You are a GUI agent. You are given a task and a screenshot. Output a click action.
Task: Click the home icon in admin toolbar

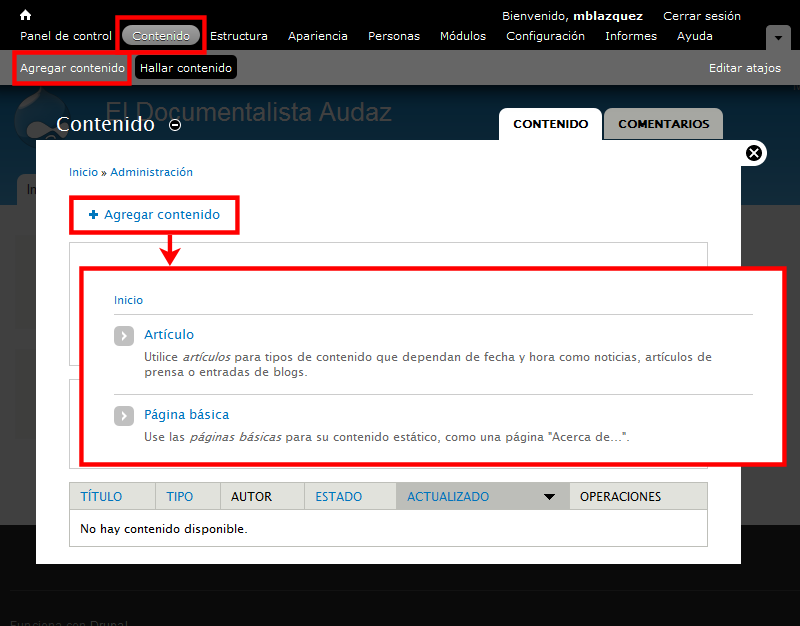click(26, 15)
